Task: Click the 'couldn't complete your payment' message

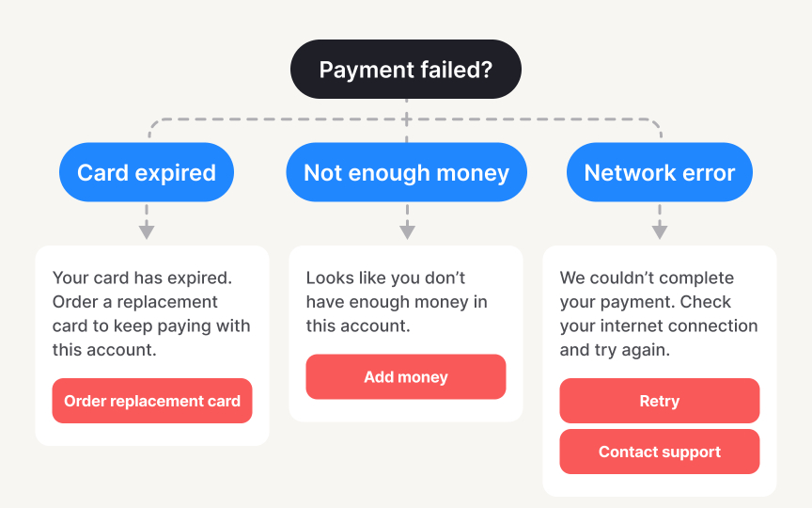Action: pyautogui.click(x=658, y=313)
